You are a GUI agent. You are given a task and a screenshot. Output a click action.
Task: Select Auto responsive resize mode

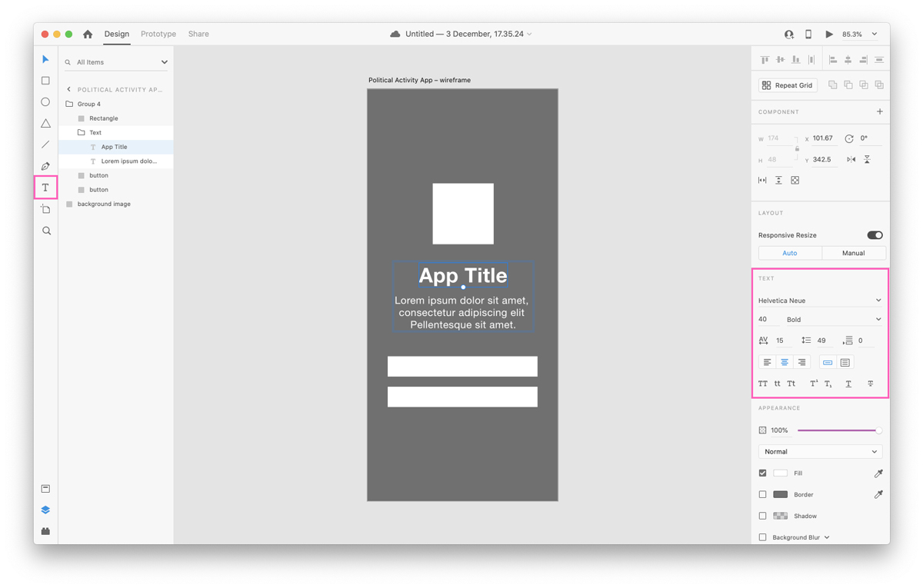click(x=790, y=253)
